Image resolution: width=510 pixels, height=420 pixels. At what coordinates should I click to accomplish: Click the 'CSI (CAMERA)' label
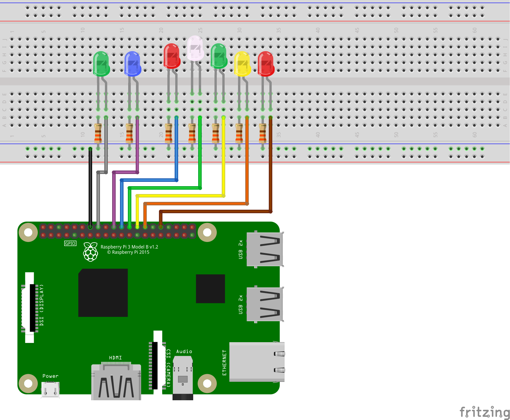(168, 368)
